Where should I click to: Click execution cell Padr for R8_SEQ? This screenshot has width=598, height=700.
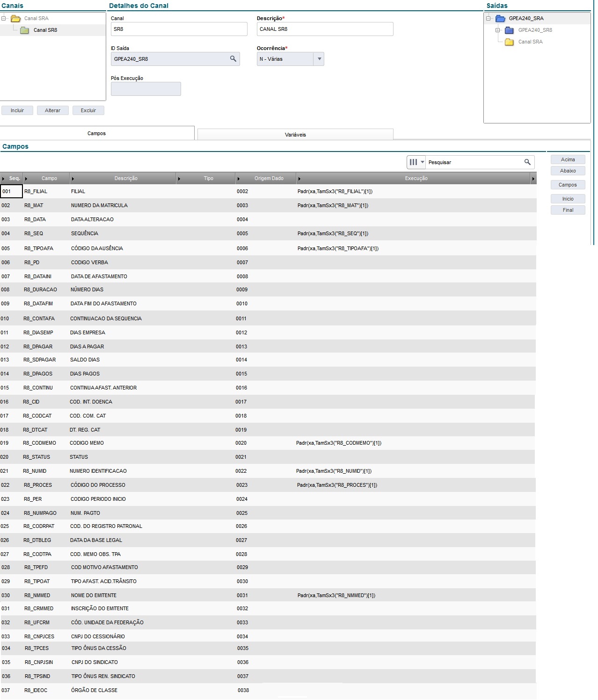pyautogui.click(x=333, y=233)
